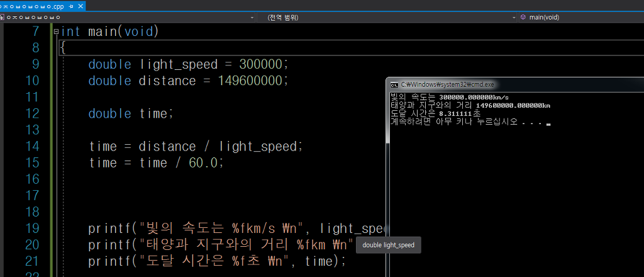
Task: Click console output '빛의 속도는 300000.000000km/s'
Action: point(450,98)
